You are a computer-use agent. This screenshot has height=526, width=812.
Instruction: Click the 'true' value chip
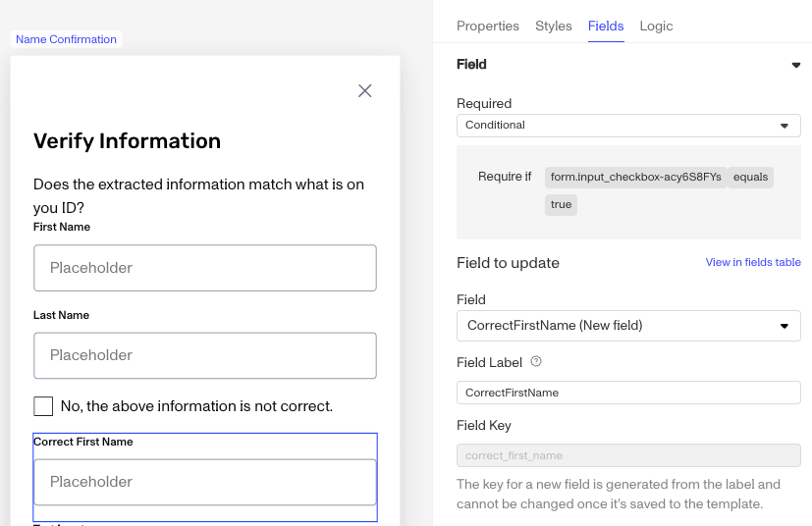point(561,204)
